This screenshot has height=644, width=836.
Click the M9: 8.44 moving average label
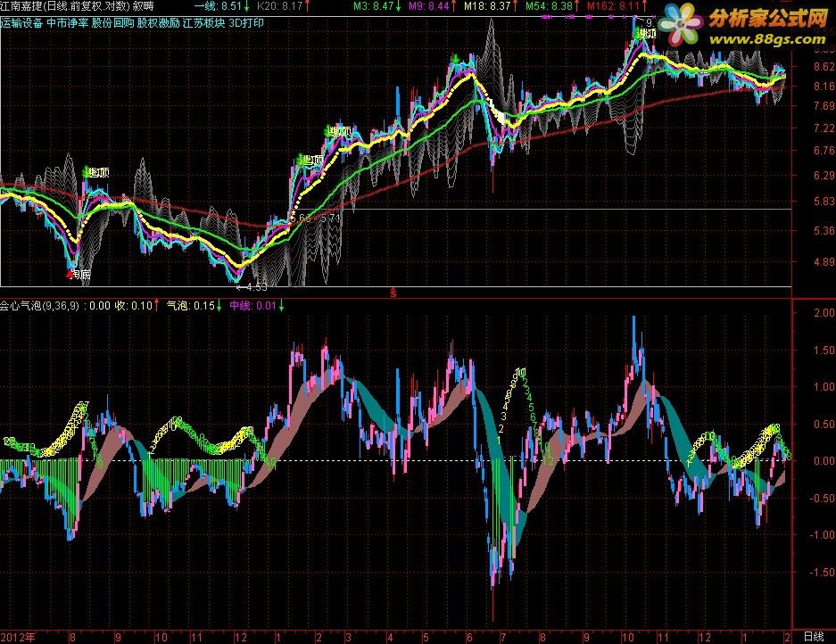tap(433, 6)
